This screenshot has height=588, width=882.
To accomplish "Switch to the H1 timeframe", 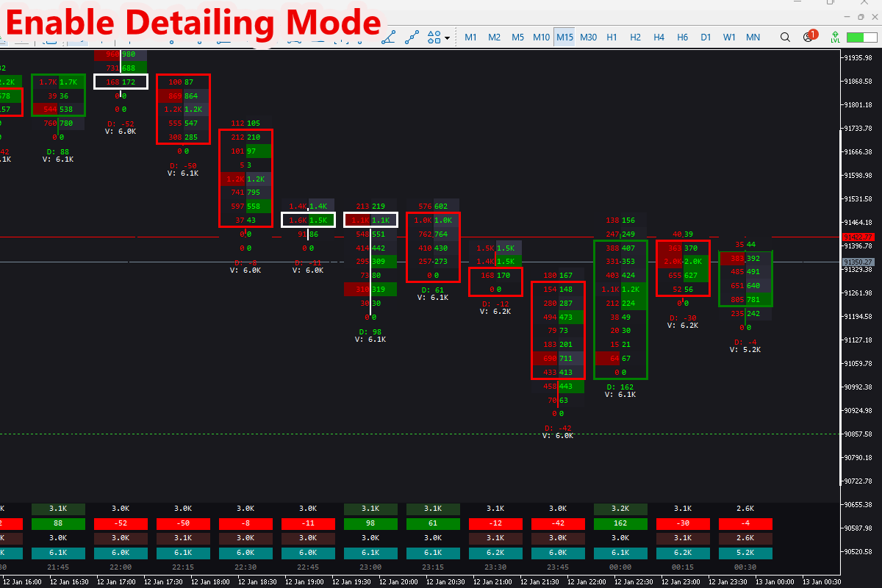I will pyautogui.click(x=612, y=37).
